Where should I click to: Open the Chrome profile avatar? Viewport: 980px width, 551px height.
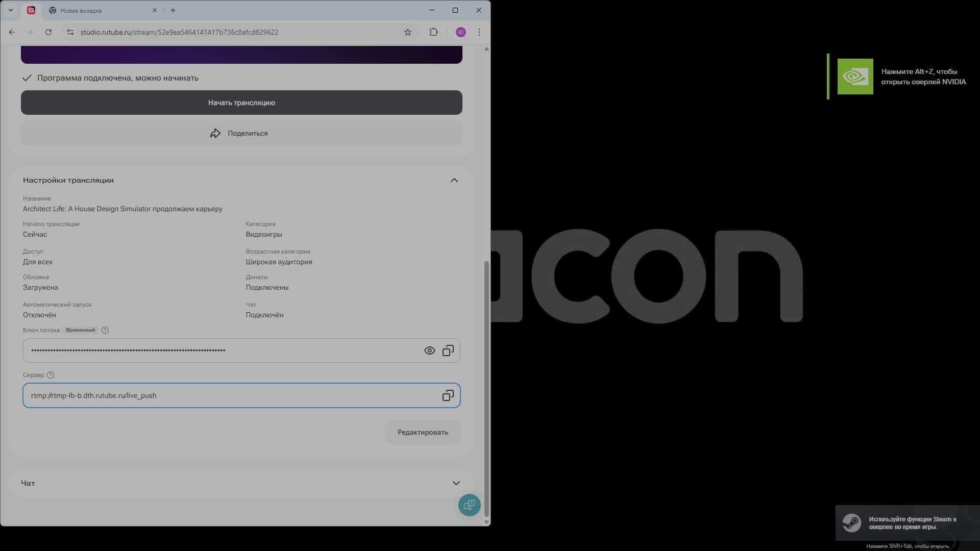(460, 32)
